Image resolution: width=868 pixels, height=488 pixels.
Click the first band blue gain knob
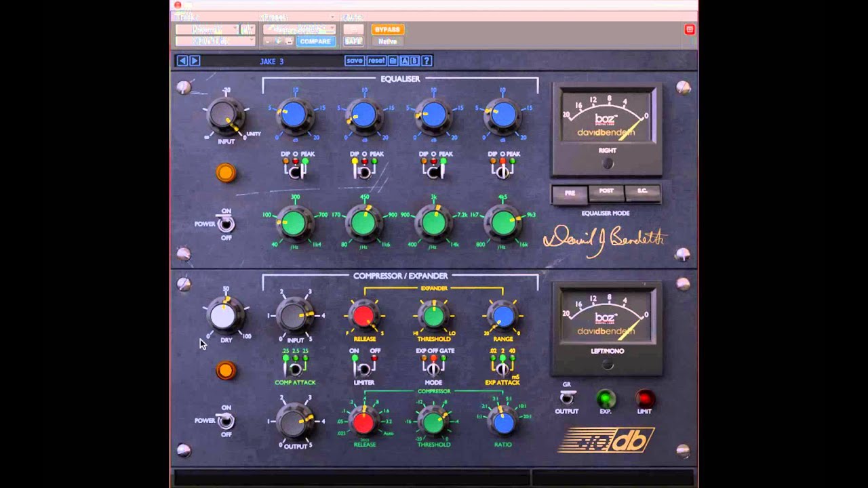pos(294,115)
